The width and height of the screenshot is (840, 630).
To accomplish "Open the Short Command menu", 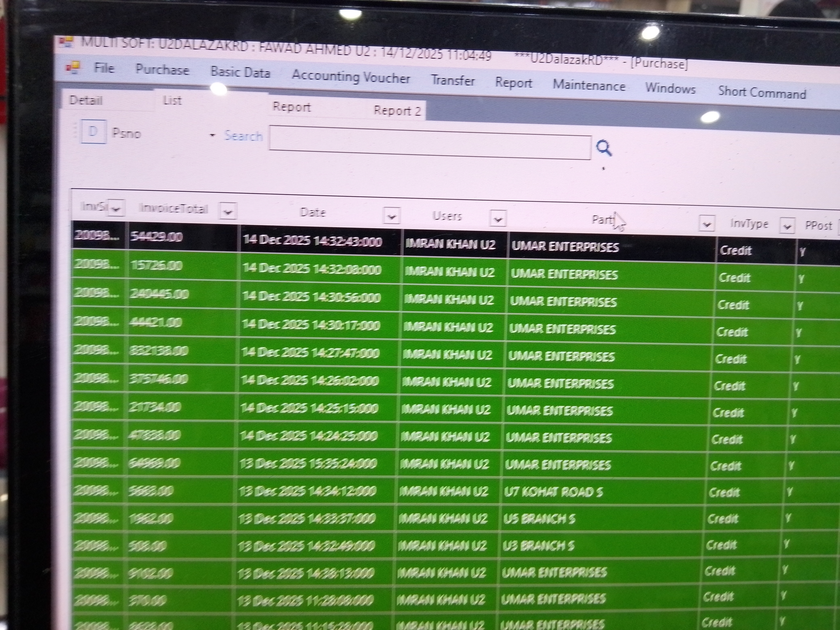I will pos(762,93).
